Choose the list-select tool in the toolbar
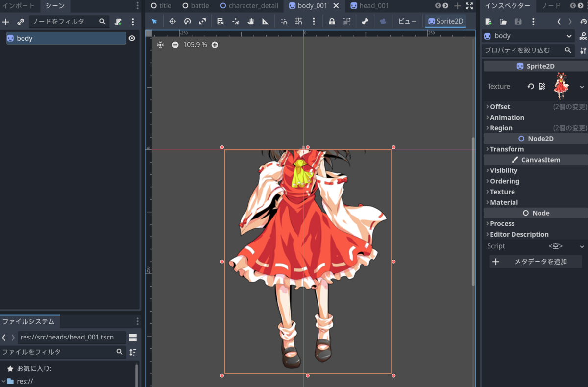Screen dimensions: 588x387 (220, 22)
